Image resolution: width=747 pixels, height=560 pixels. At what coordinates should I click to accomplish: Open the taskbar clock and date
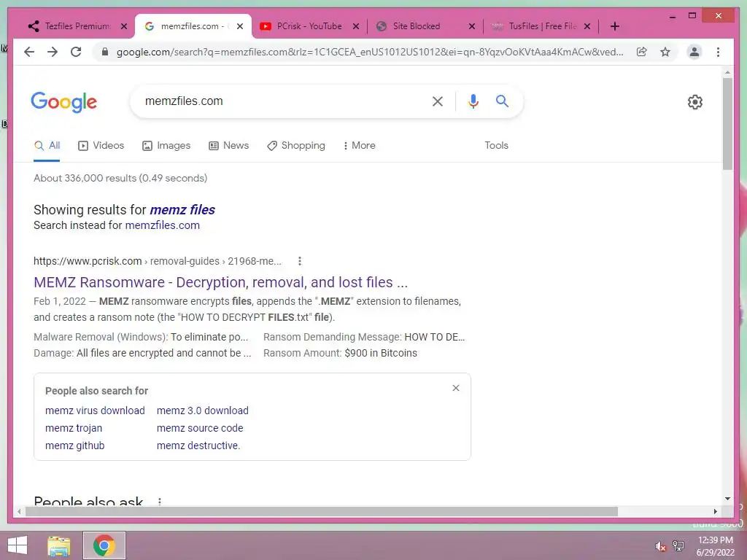[715, 546]
